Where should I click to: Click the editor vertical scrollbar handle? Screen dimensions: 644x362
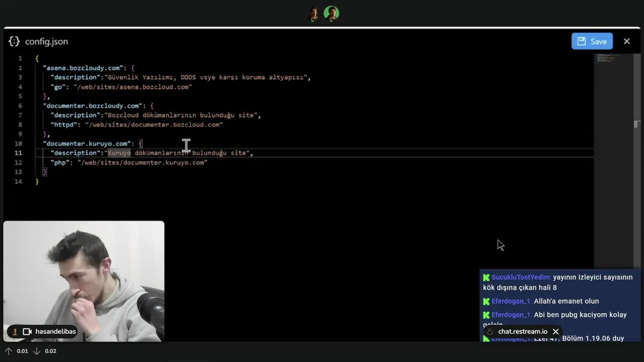click(x=637, y=124)
